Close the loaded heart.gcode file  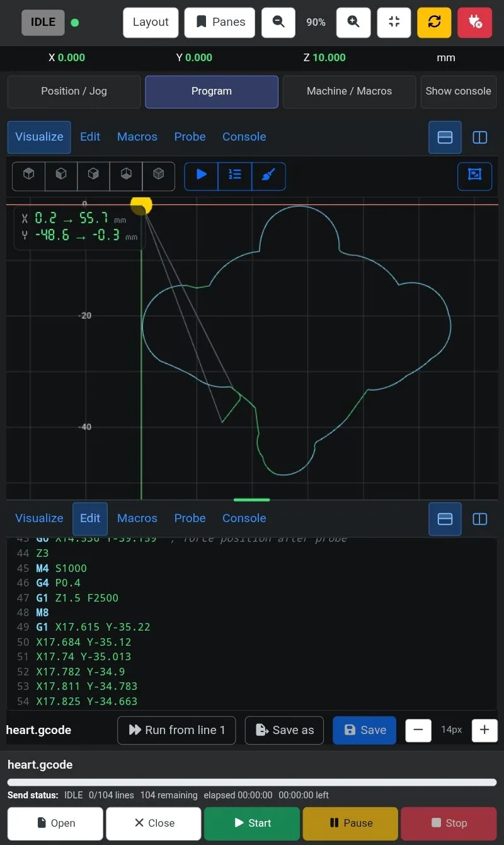tap(154, 824)
